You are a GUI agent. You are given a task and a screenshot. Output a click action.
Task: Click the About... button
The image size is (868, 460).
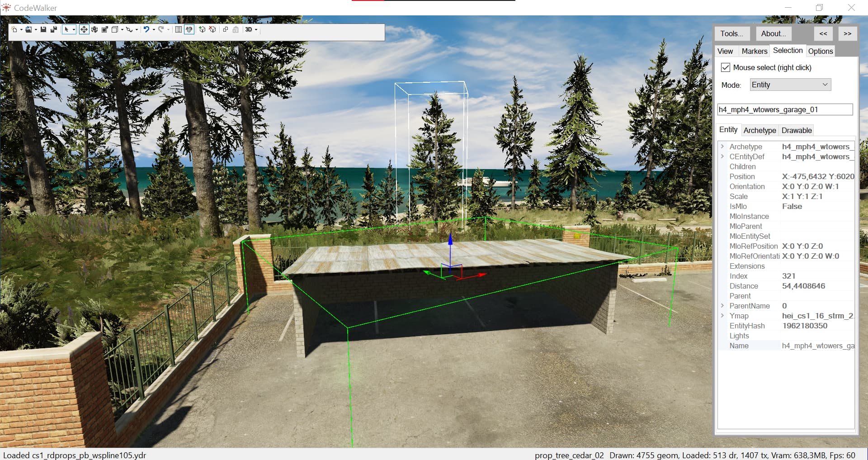pyautogui.click(x=773, y=33)
